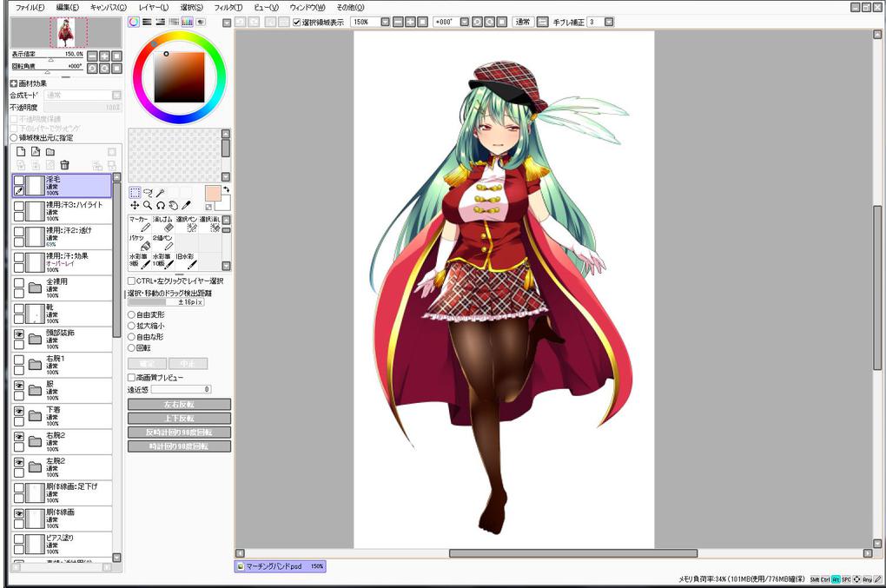Choose the マーカー marker brush
The image size is (886, 588).
140,224
